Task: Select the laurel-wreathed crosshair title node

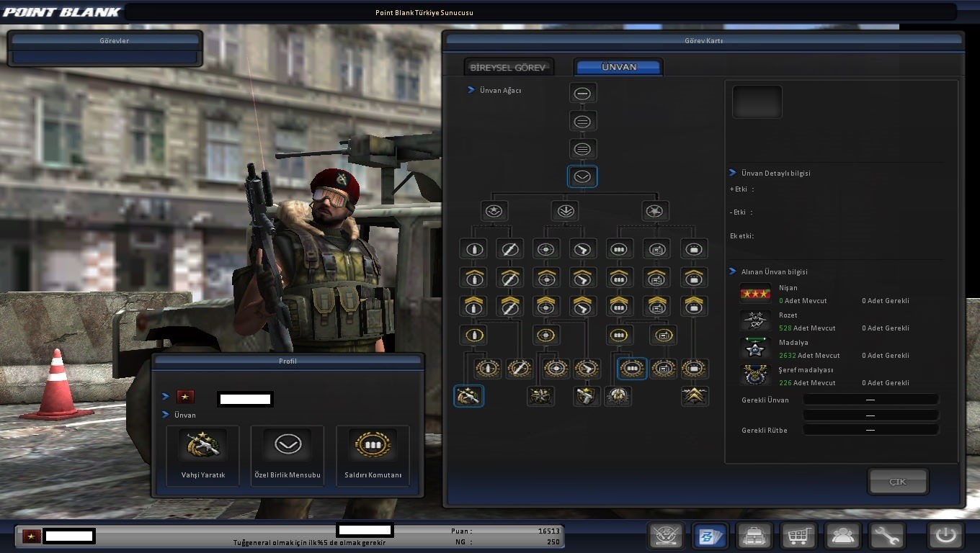Action: click(556, 369)
